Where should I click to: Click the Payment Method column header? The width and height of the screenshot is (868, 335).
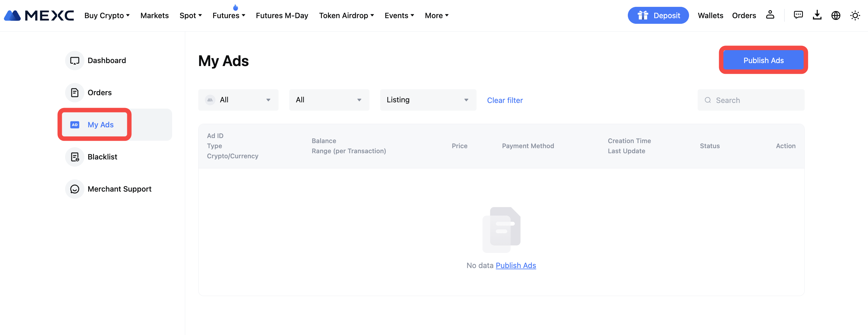[x=528, y=146]
